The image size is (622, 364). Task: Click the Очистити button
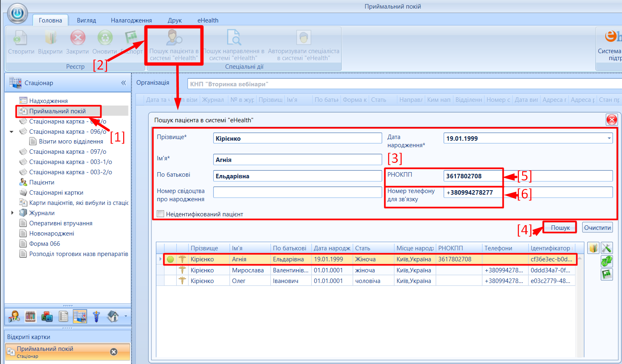pos(597,228)
